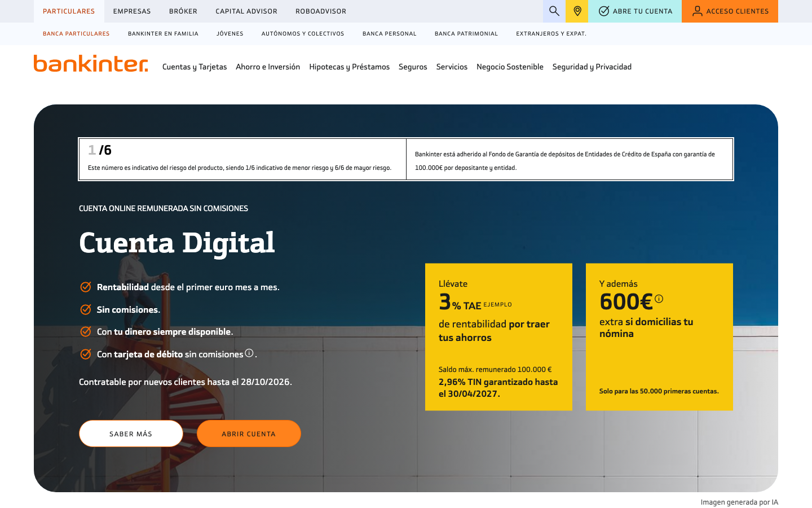This screenshot has height=508, width=812.
Task: Open the JÓVENES section
Action: [230, 34]
